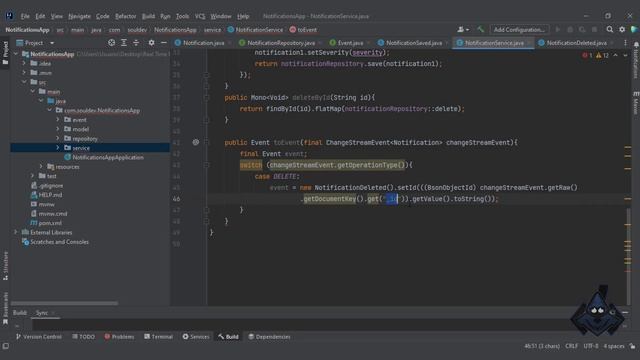
Task: Expand the model package
Action: [x=58, y=129]
